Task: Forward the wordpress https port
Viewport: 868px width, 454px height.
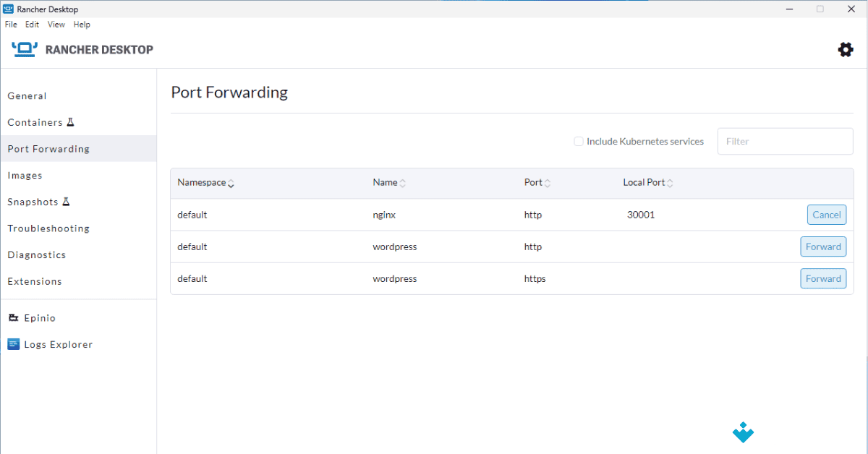Action: pos(823,278)
